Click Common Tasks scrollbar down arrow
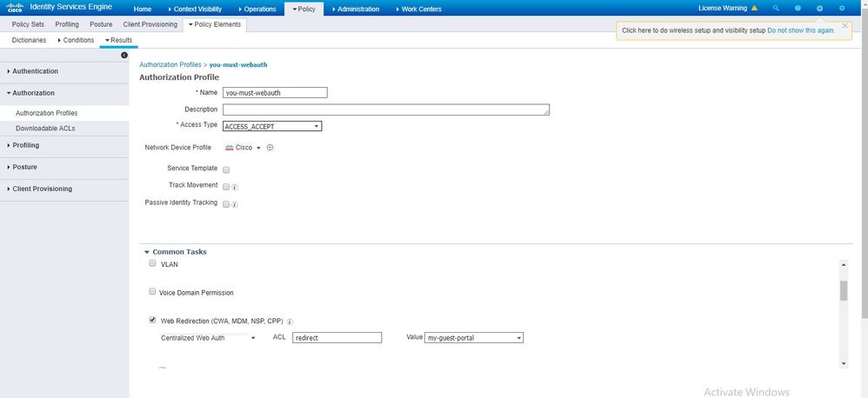The width and height of the screenshot is (868, 398). point(844,363)
